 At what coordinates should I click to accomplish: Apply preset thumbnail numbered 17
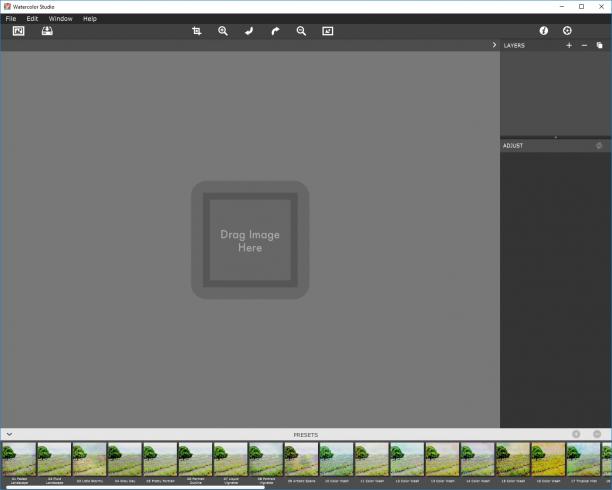tap(584, 459)
